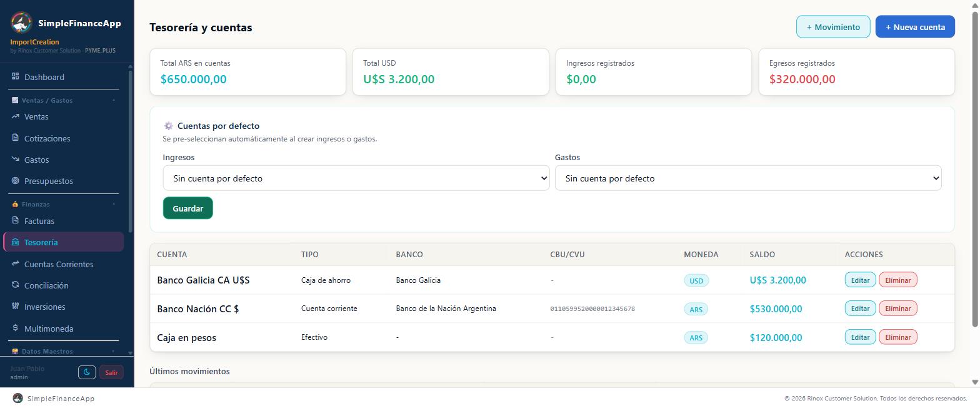Click the Multimoneda dollar icon

[x=16, y=328]
